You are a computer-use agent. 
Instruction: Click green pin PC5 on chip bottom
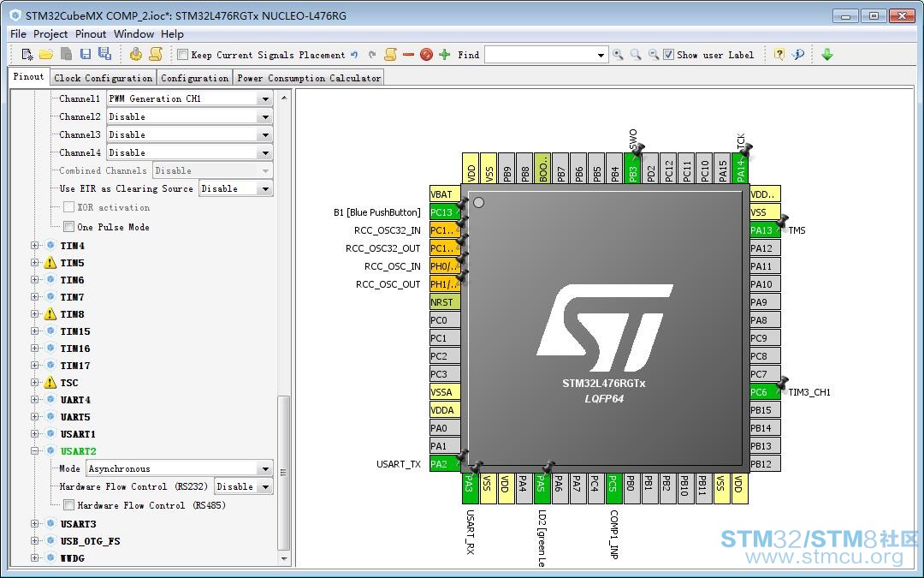click(613, 488)
